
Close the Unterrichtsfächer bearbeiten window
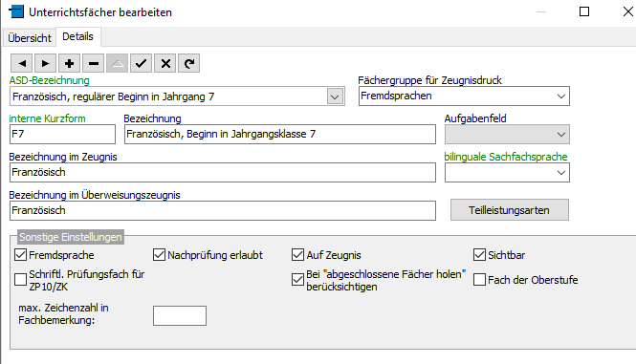[x=628, y=11]
